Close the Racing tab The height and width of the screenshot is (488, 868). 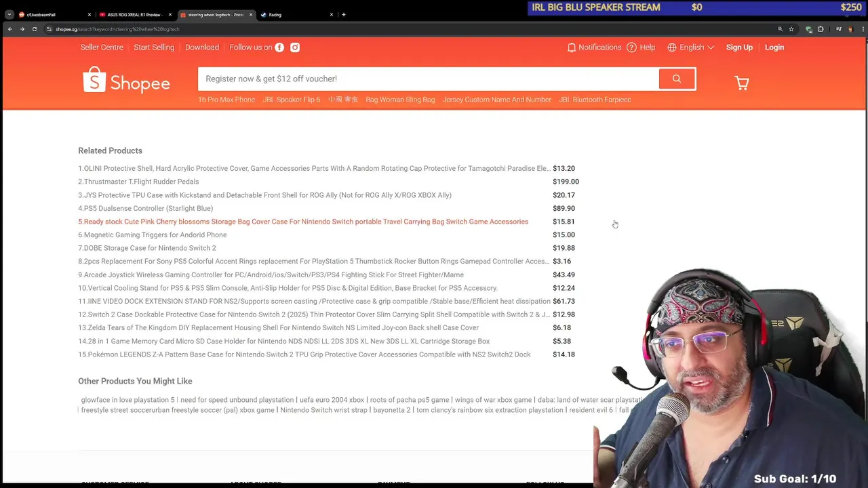tap(332, 14)
